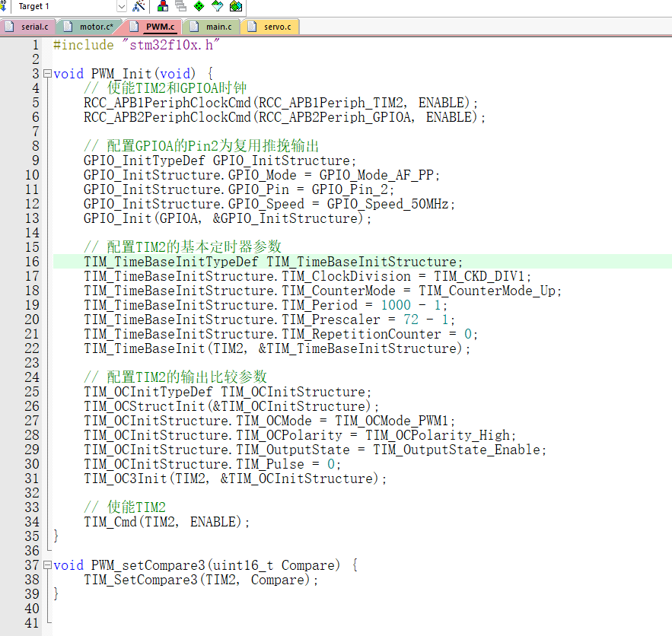The height and width of the screenshot is (636, 672).
Task: Click the TIM_Pulse = 0 line
Action: tap(212, 464)
